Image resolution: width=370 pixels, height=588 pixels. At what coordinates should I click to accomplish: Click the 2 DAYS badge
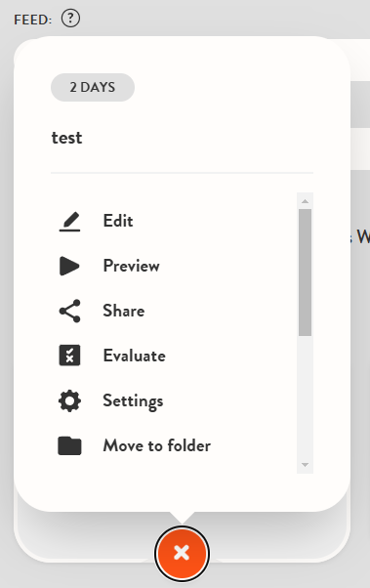click(x=93, y=87)
